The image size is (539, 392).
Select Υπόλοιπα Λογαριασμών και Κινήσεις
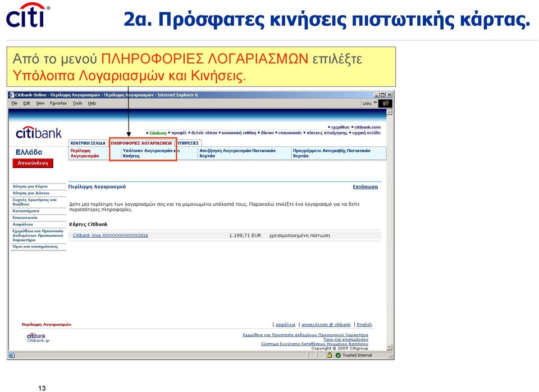point(151,153)
